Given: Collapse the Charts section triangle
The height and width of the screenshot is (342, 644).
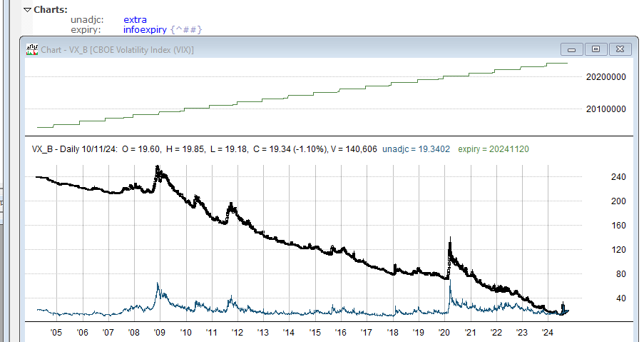Looking at the screenshot, I should (x=27, y=10).
